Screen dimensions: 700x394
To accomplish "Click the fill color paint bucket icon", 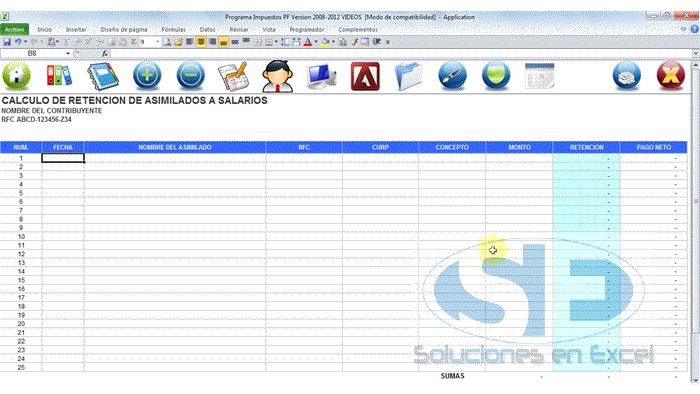I will click(x=325, y=42).
